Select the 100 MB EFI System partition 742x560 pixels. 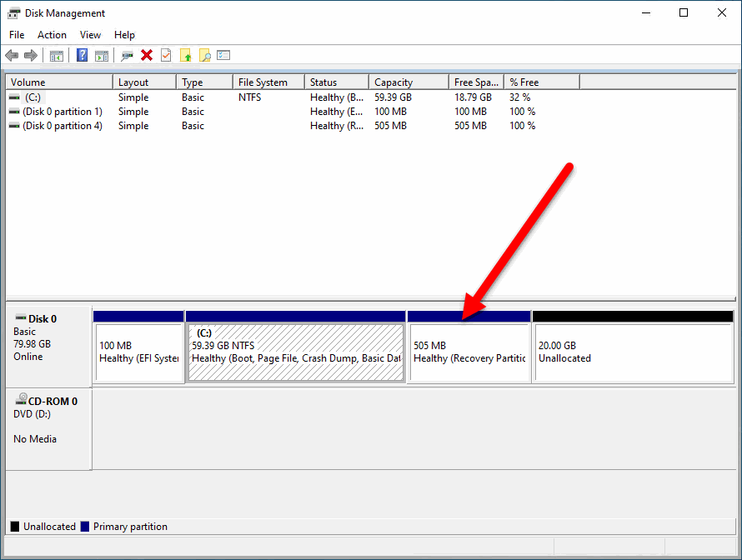point(138,350)
